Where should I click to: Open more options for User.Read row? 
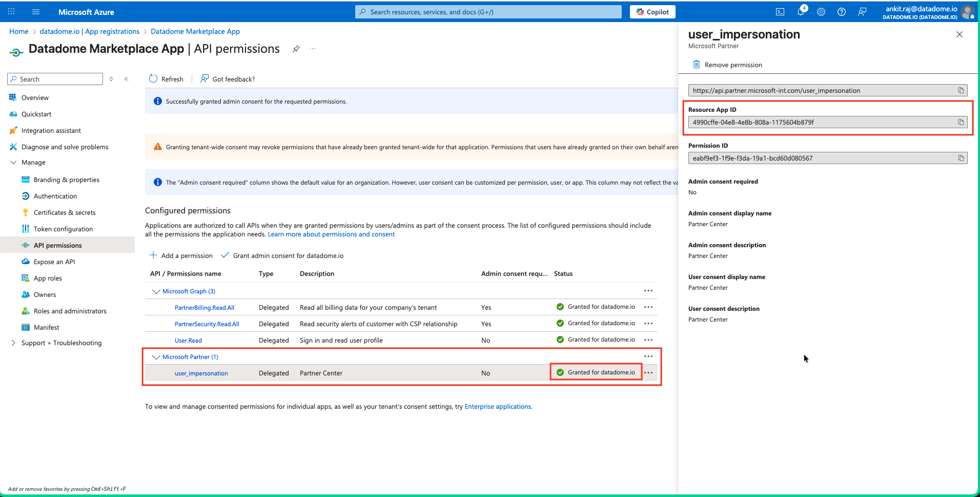[648, 340]
